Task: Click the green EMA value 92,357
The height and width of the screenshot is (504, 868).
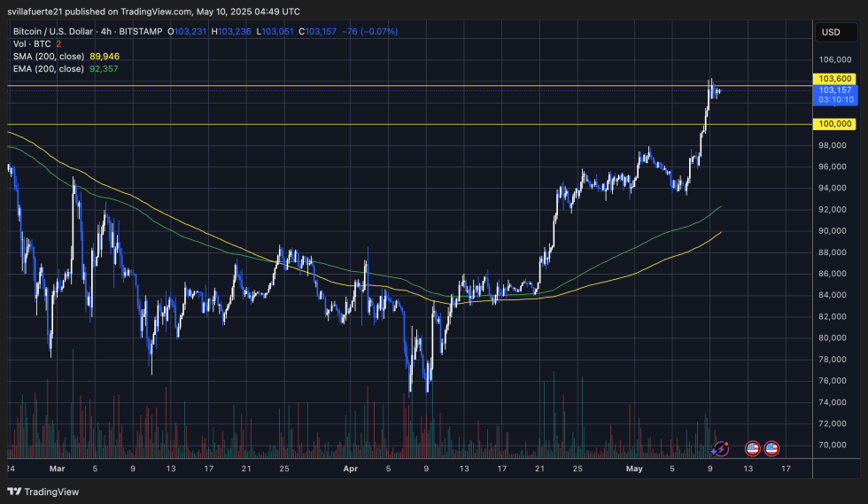Action: (x=104, y=68)
